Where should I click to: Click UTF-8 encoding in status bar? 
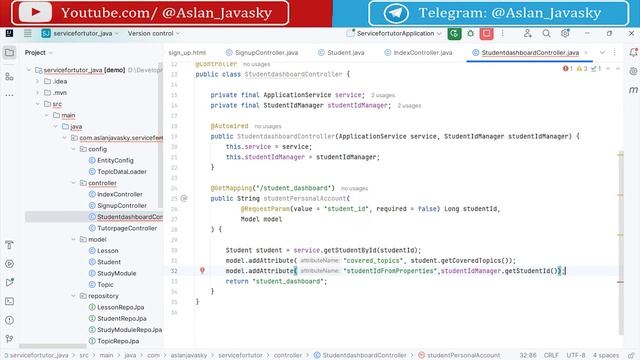[576, 355]
